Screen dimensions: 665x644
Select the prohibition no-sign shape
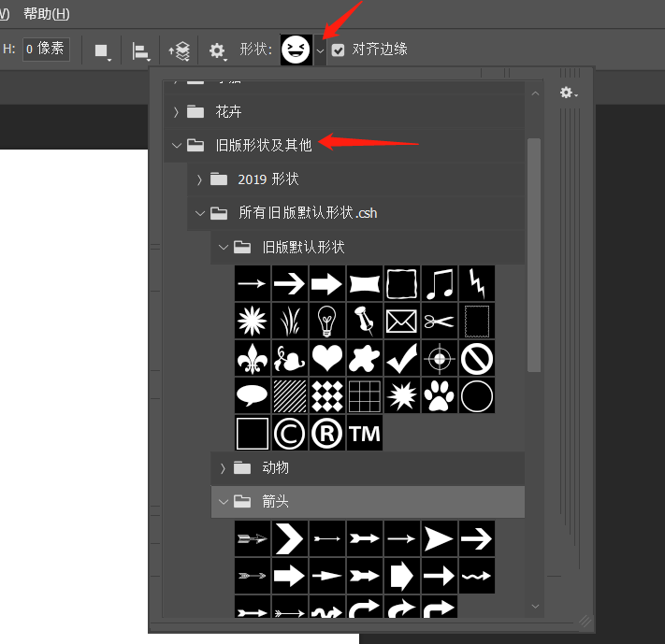tap(477, 358)
